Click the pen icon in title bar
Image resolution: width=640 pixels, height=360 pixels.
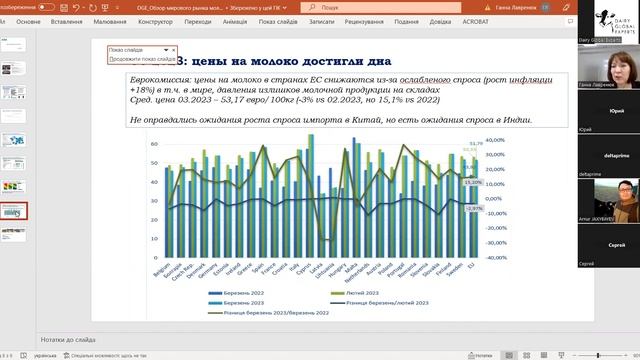coord(566,7)
